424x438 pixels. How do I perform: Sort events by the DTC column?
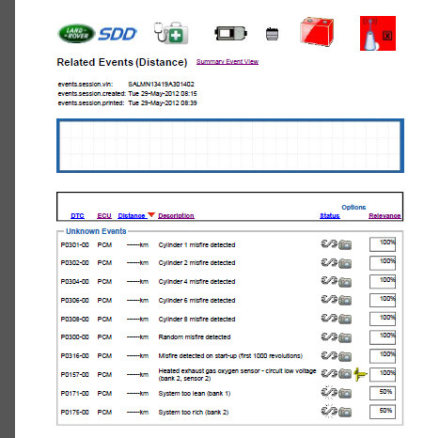pos(77,216)
